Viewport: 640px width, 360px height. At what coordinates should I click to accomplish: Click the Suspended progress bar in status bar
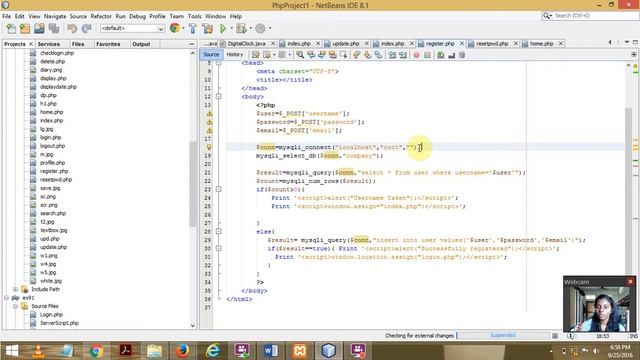click(x=503, y=336)
